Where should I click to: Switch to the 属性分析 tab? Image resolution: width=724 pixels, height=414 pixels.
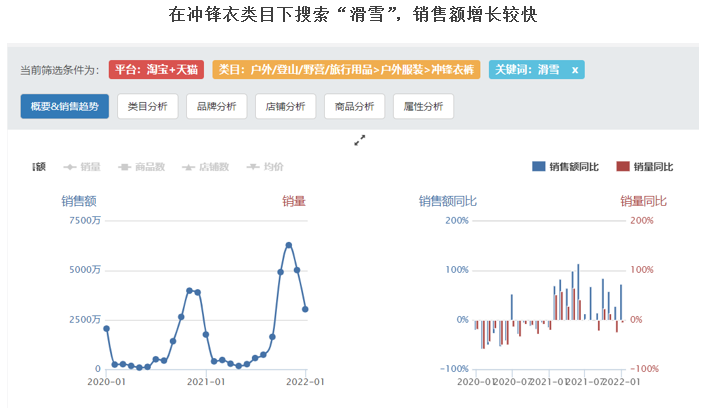tap(423, 107)
